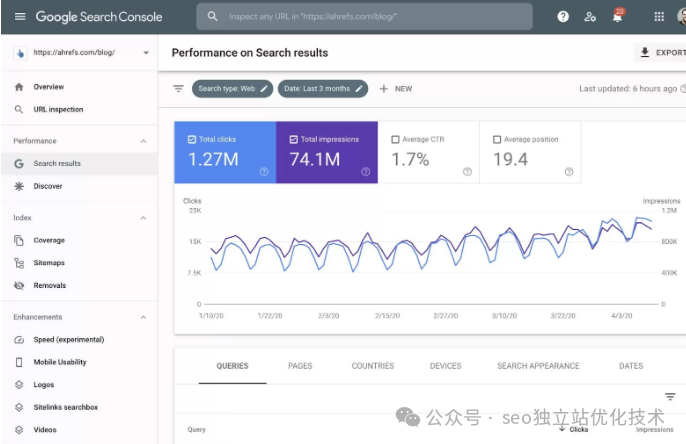The image size is (686, 444).
Task: Uncheck the Total clicks checkbox
Action: pos(192,140)
